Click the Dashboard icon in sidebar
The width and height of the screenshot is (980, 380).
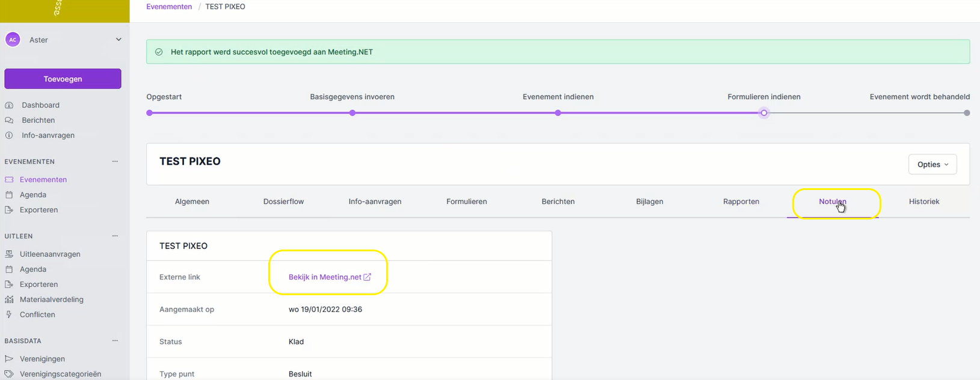click(9, 105)
